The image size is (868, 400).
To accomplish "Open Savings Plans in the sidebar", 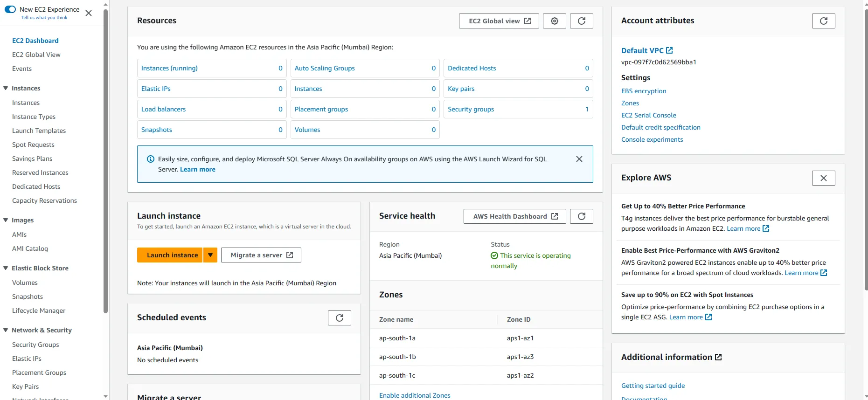I will click(x=32, y=159).
